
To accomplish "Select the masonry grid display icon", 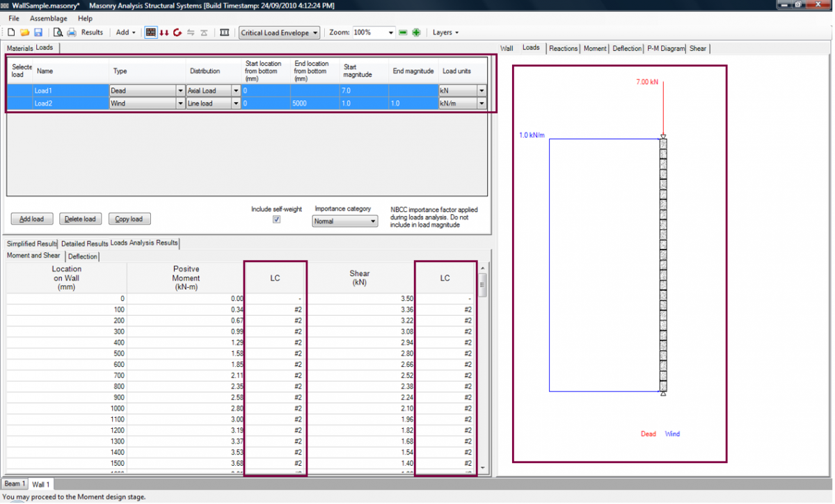I will click(151, 33).
